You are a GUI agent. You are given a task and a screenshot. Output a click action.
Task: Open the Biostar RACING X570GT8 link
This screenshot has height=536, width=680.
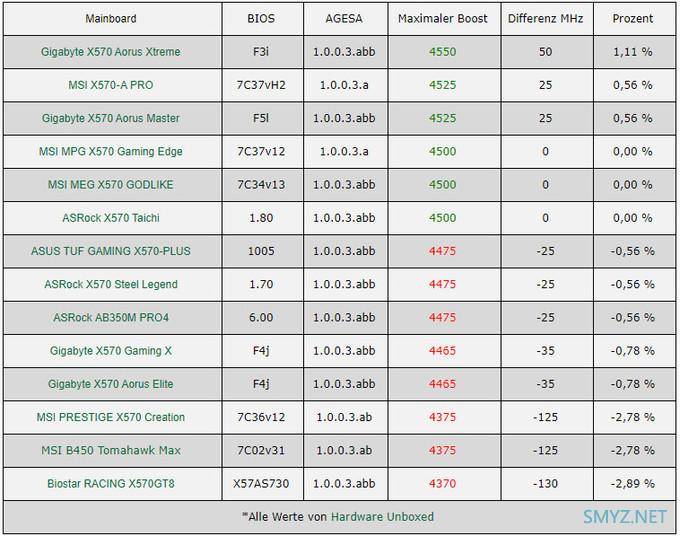click(111, 484)
